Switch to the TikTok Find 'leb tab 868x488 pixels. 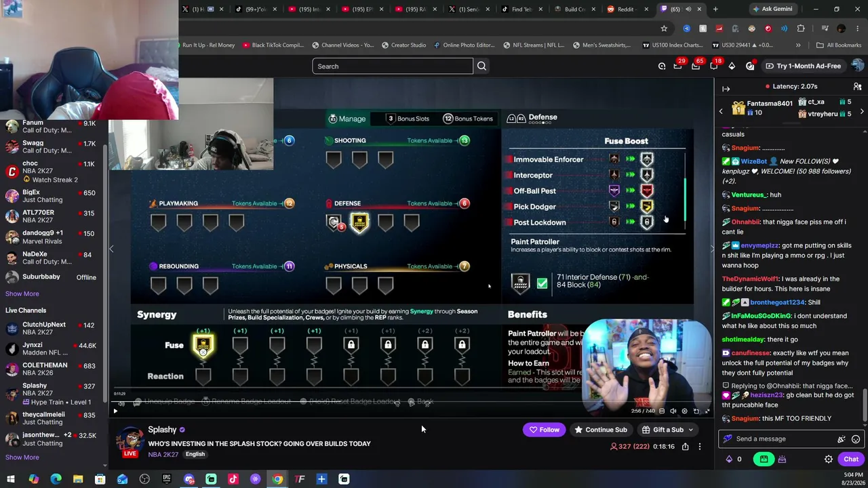click(522, 9)
